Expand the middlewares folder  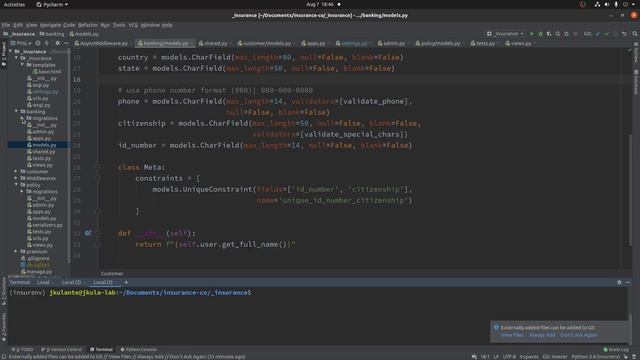pyautogui.click(x=16, y=178)
